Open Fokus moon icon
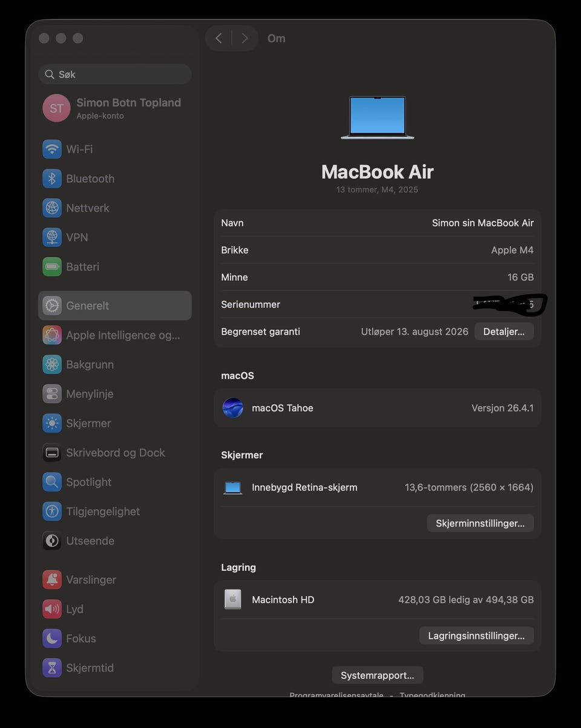This screenshot has width=581, height=728. click(x=52, y=638)
